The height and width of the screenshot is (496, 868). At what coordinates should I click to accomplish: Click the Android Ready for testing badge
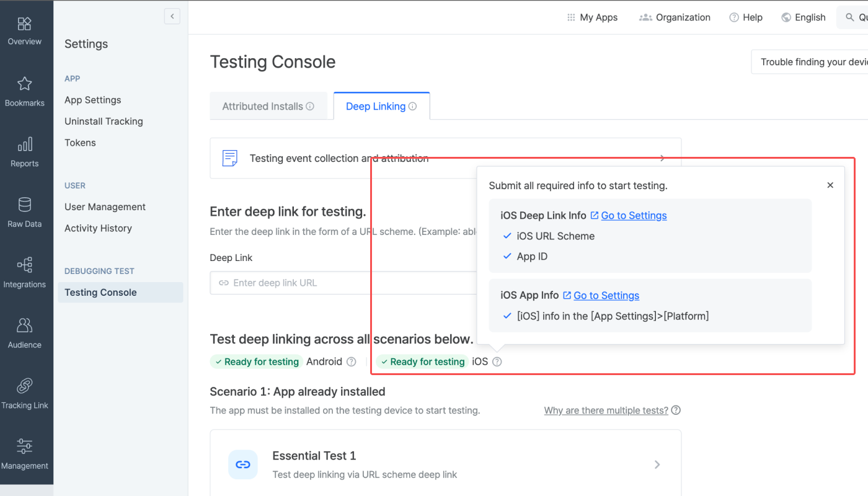click(x=256, y=361)
